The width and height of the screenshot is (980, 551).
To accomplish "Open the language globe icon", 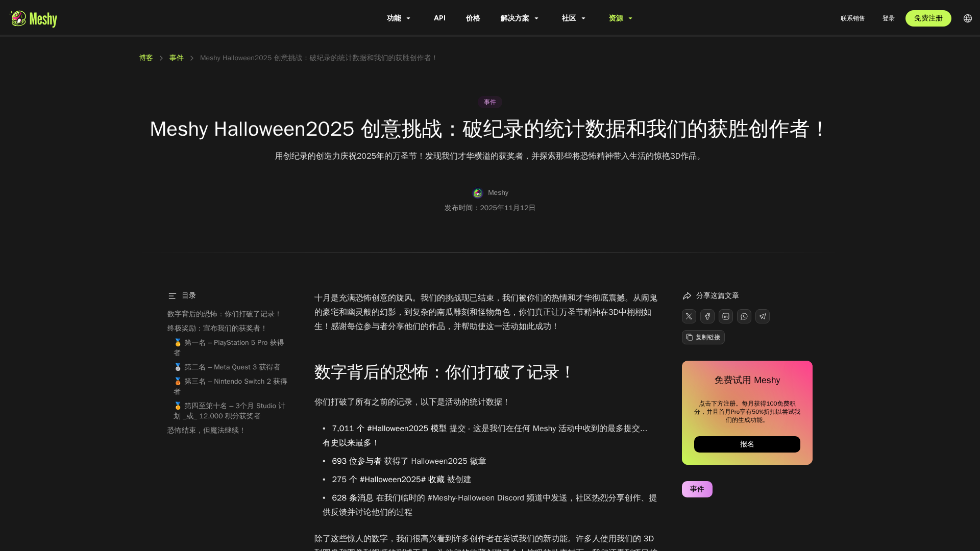I will tap(967, 18).
